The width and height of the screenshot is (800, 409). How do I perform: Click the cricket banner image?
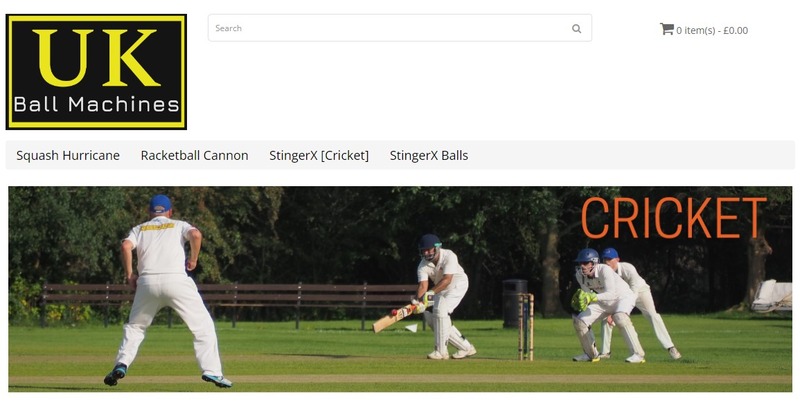400,289
